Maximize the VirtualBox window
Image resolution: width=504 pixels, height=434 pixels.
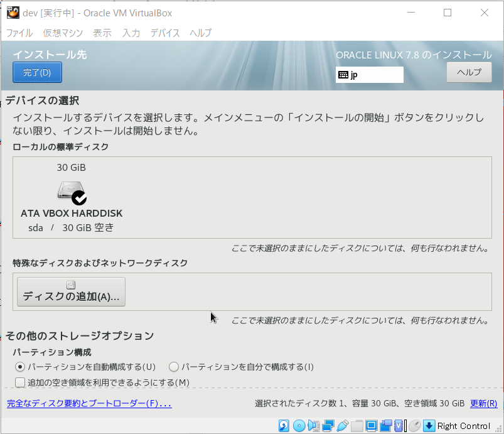448,13
